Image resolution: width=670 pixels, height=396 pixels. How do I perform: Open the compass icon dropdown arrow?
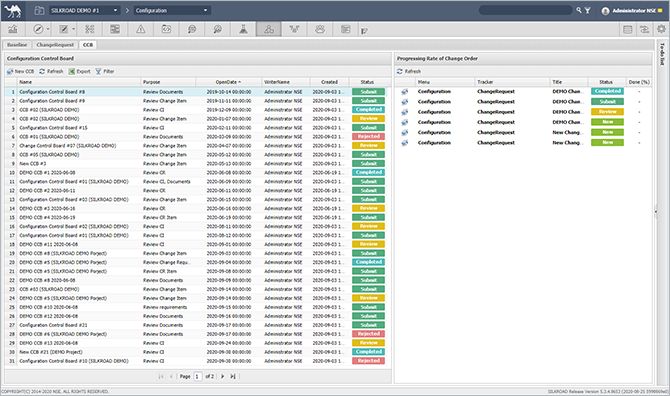tap(48, 29)
